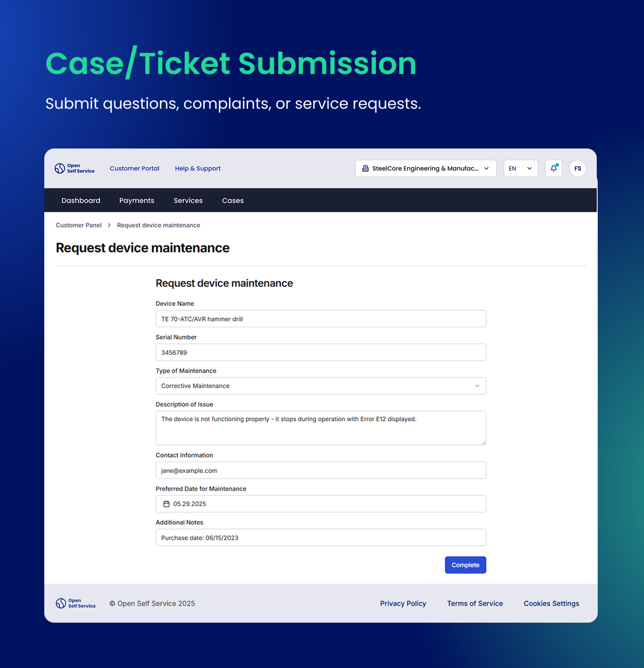
Task: Go to the Dashboard tab
Action: coord(81,200)
